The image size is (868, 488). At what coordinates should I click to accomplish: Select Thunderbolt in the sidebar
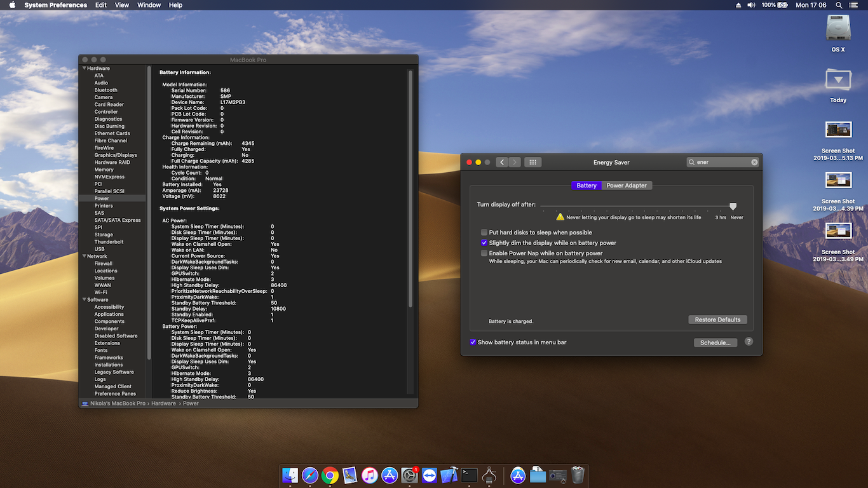[109, 242]
